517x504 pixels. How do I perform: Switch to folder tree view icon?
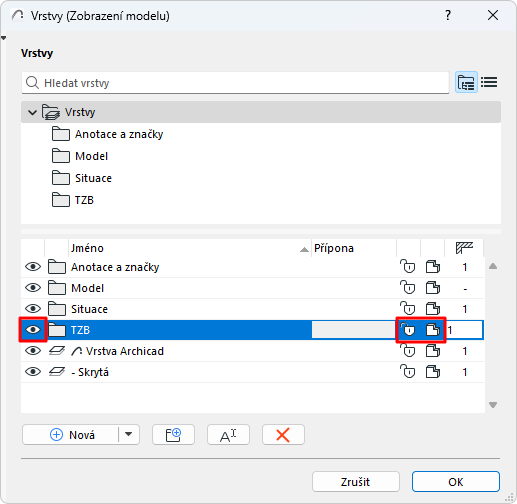(x=466, y=82)
